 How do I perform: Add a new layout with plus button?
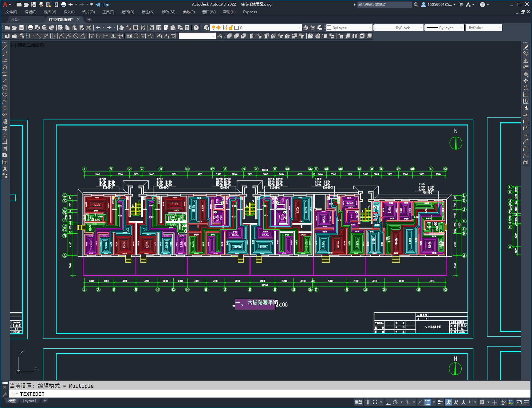tap(45, 401)
